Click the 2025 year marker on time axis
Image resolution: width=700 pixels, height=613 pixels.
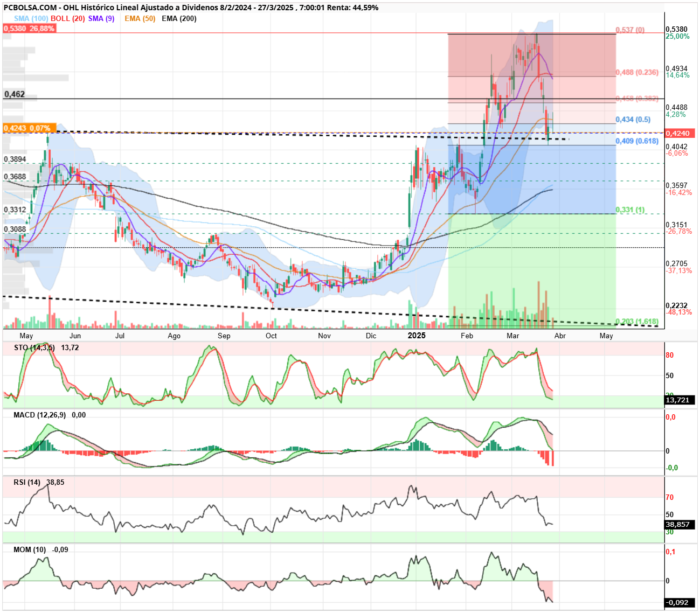pos(417,336)
